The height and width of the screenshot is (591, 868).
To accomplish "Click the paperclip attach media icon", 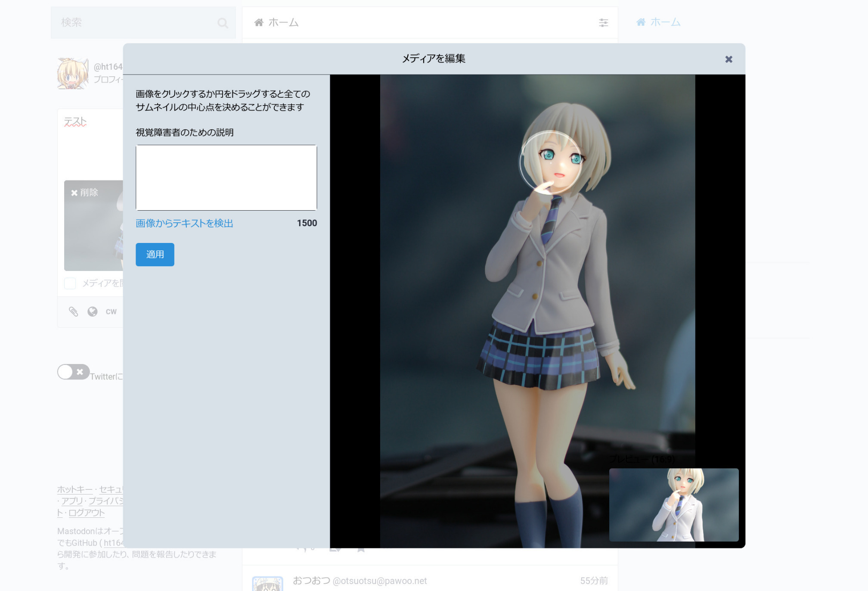I will [x=74, y=311].
